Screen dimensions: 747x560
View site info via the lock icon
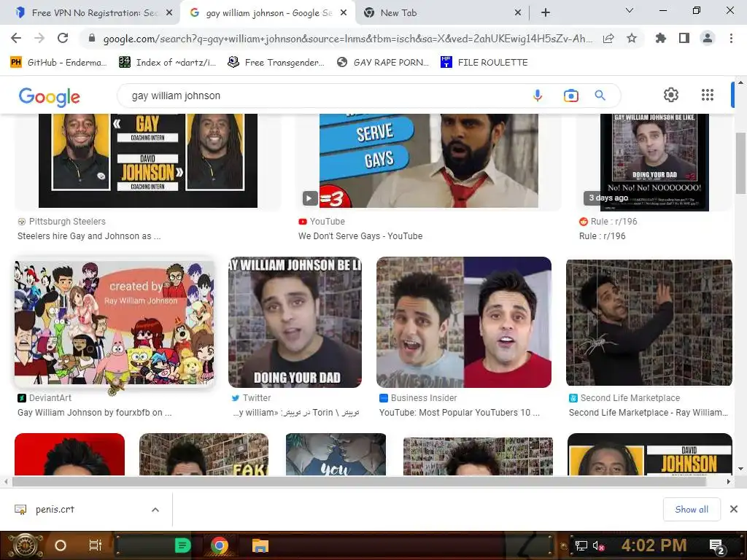(92, 38)
